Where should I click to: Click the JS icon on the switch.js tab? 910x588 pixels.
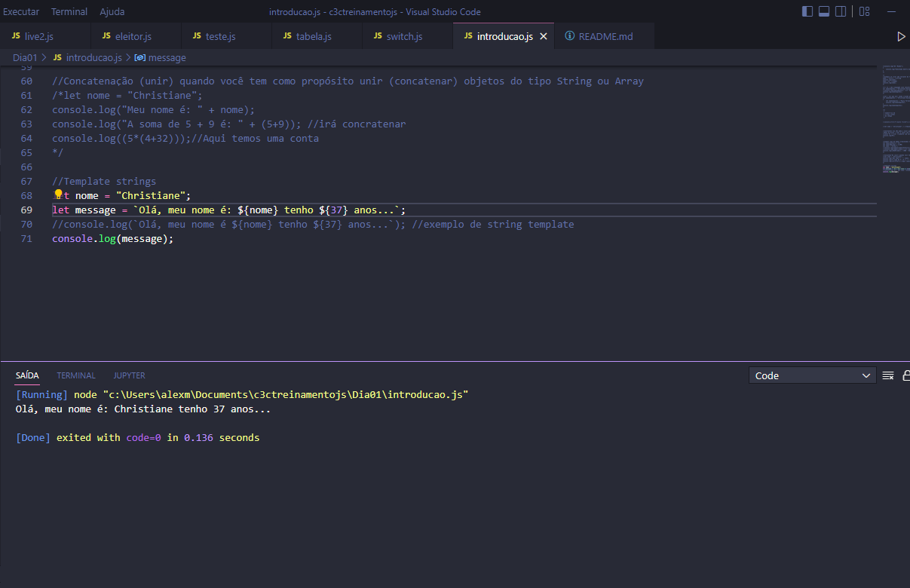click(377, 35)
